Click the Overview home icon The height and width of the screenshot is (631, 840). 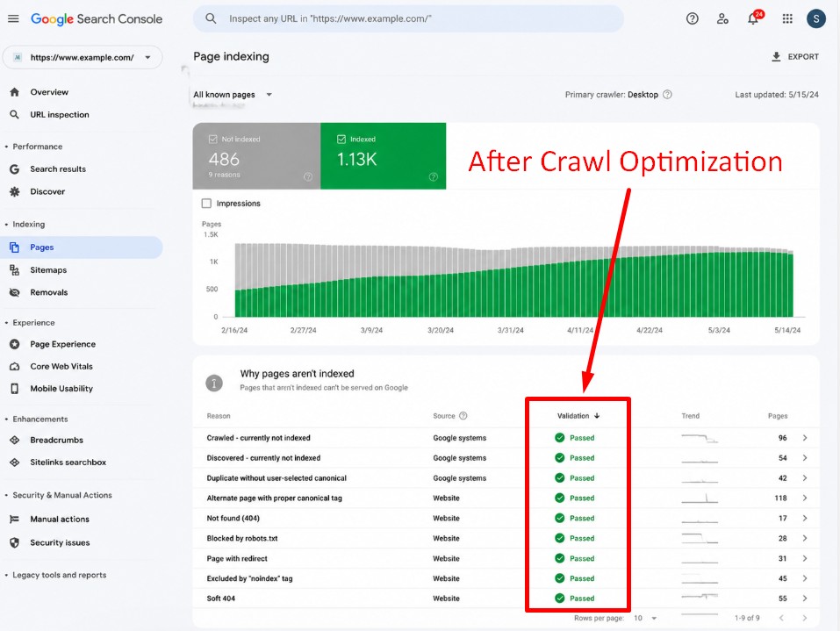pyautogui.click(x=14, y=92)
